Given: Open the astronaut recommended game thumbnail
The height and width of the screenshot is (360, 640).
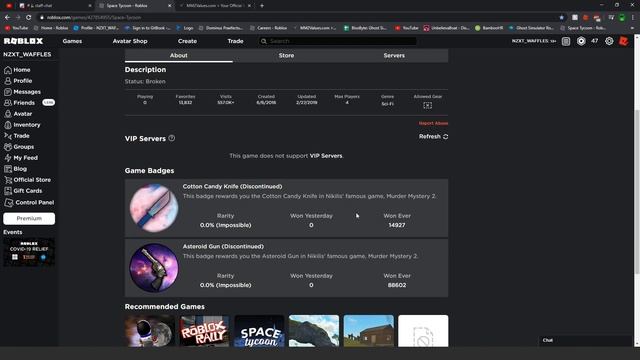Looking at the screenshot, I should pyautogui.click(x=150, y=331).
